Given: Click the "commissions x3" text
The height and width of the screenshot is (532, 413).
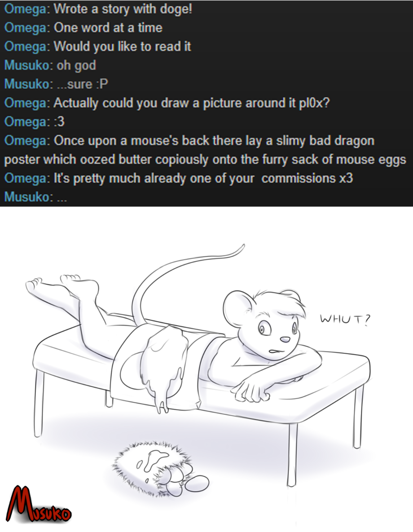Looking at the screenshot, I should [x=307, y=178].
